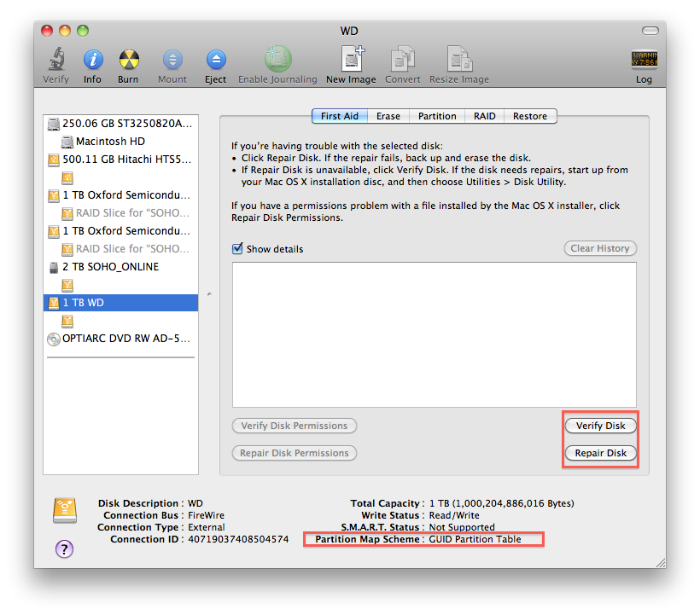Uncheck the Show details checkbox

pyautogui.click(x=237, y=248)
